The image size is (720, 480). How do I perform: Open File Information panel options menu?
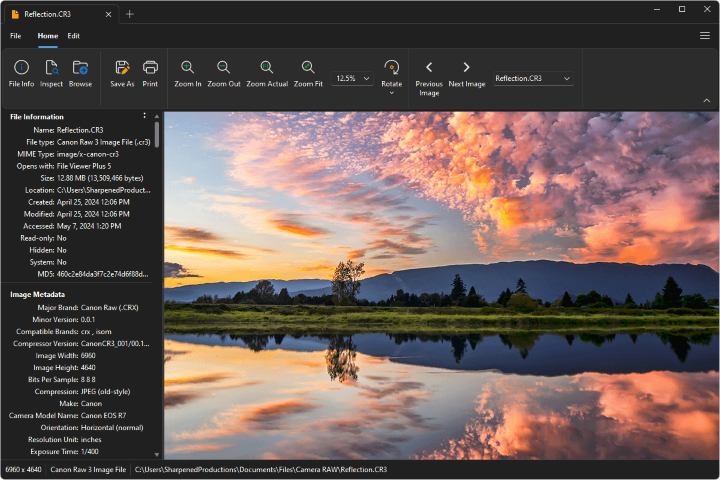click(145, 116)
